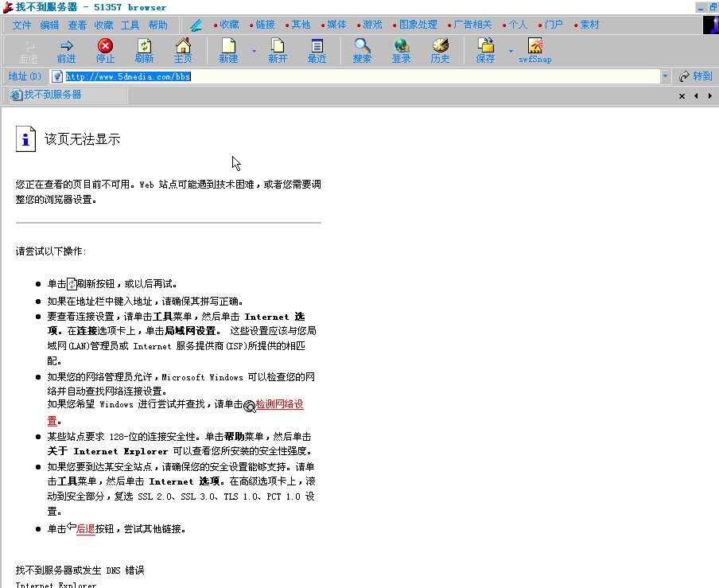Close the current tab with X button

click(682, 95)
